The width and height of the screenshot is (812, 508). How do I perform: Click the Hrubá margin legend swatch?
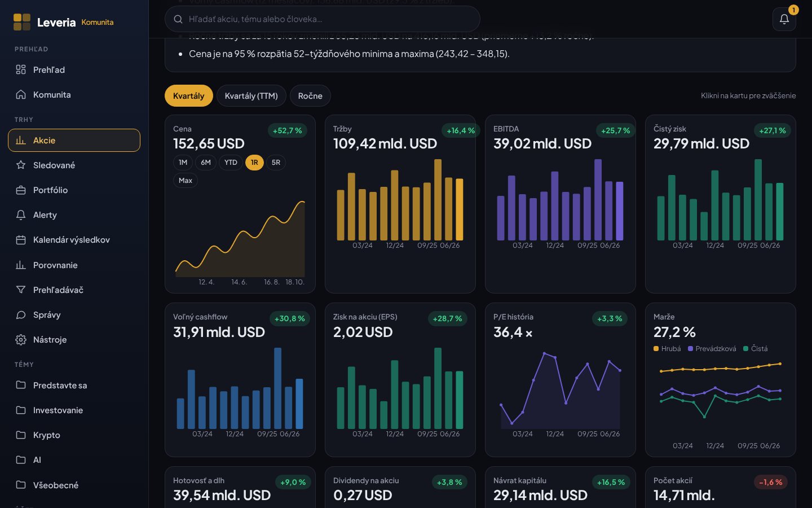(656, 349)
